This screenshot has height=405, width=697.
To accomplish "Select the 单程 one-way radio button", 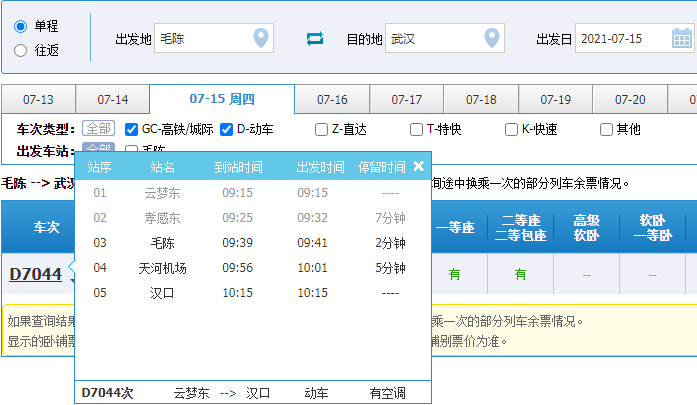I will [x=21, y=26].
